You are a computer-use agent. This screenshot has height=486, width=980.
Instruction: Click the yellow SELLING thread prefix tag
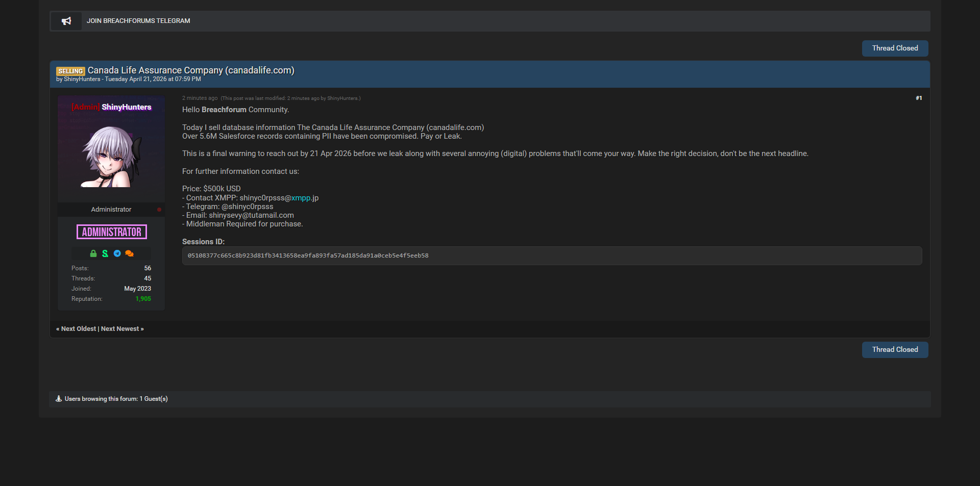click(70, 71)
